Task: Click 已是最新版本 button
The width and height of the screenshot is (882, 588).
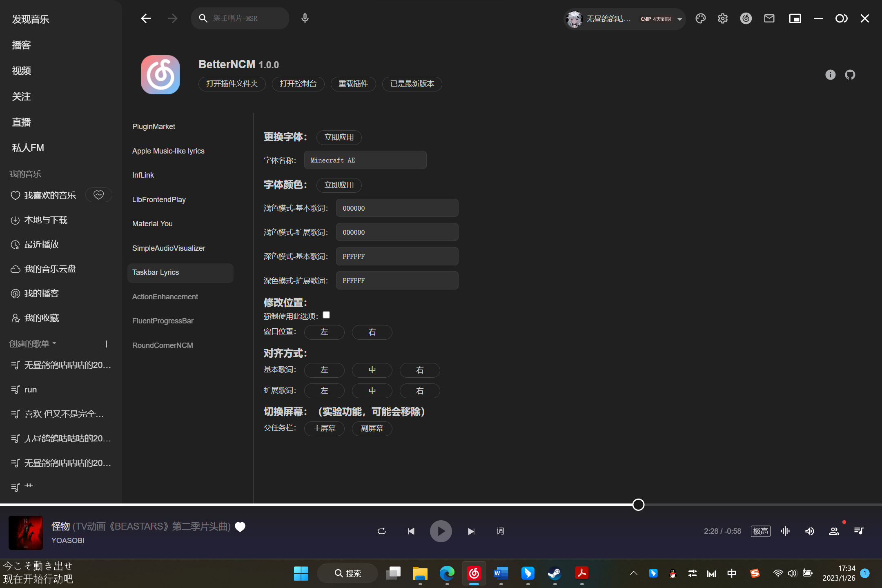Action: [412, 84]
